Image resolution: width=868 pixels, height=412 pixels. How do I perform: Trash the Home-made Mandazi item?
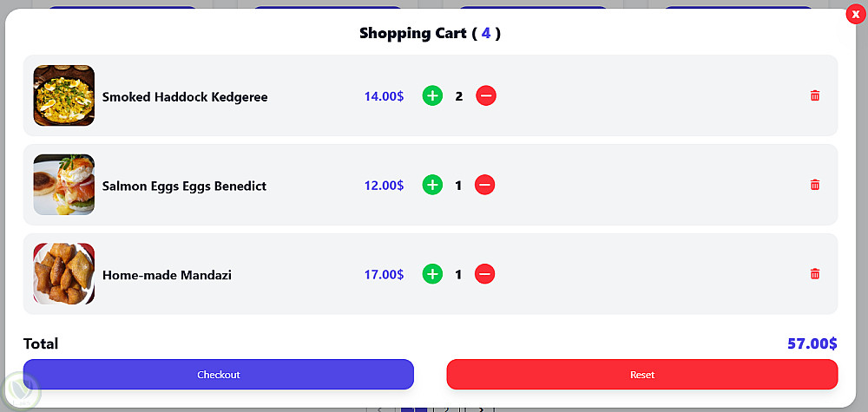[814, 274]
